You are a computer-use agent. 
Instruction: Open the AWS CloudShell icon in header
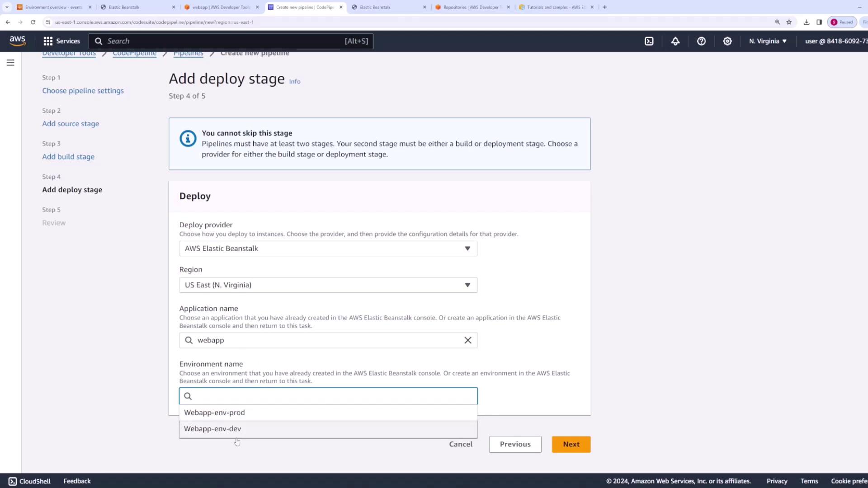(649, 41)
